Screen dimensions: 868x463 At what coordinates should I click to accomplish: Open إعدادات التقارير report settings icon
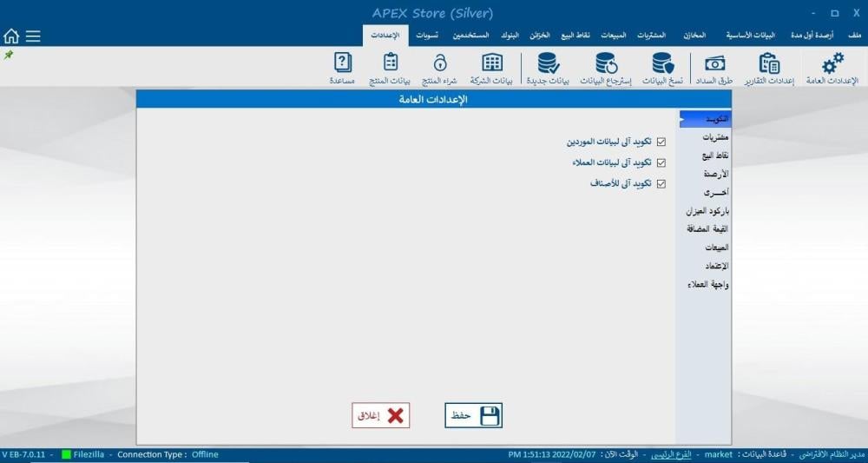click(x=769, y=64)
